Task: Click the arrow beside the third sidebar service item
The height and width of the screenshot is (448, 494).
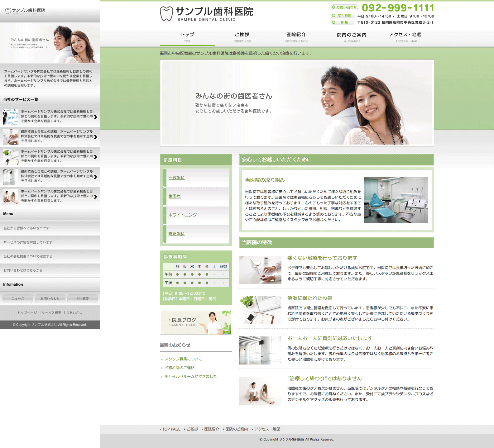Action: pyautogui.click(x=95, y=157)
